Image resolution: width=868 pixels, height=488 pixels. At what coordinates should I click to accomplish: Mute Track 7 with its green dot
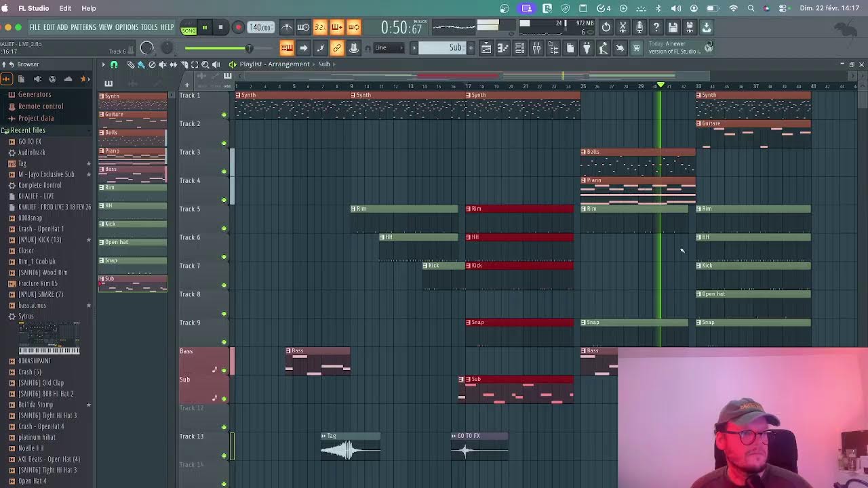pyautogui.click(x=224, y=285)
